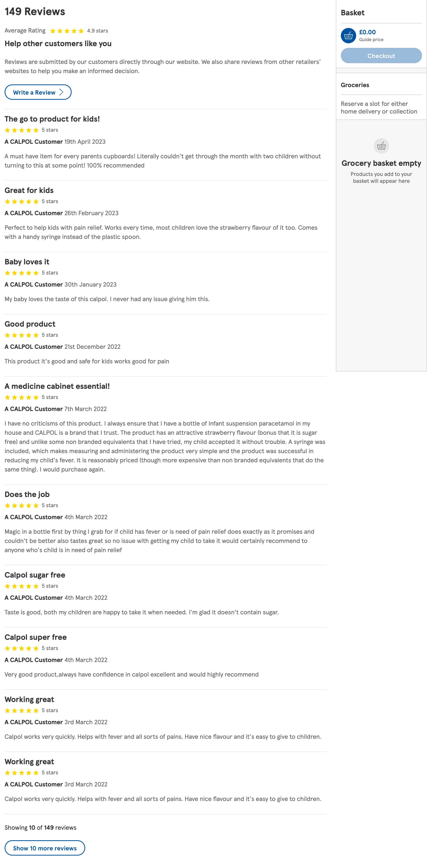Click star rating under 'Does the job' review
Screen dimensions: 427x868
tap(22, 505)
